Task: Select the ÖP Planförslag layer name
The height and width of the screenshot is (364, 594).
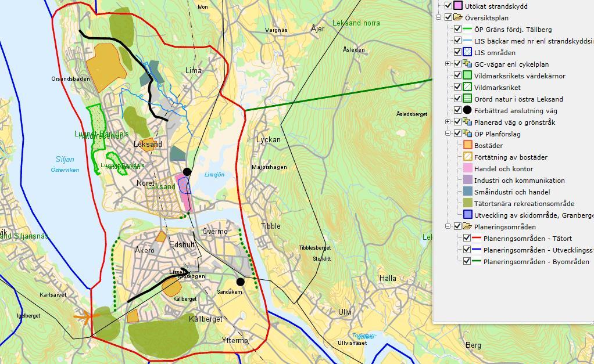Action: [498, 134]
